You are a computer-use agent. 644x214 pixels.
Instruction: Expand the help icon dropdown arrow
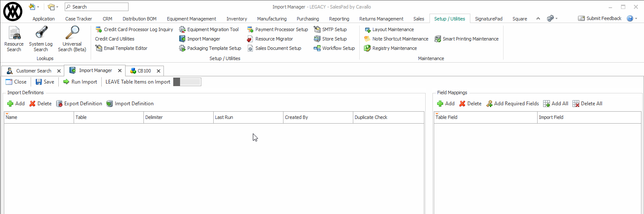pos(636,19)
